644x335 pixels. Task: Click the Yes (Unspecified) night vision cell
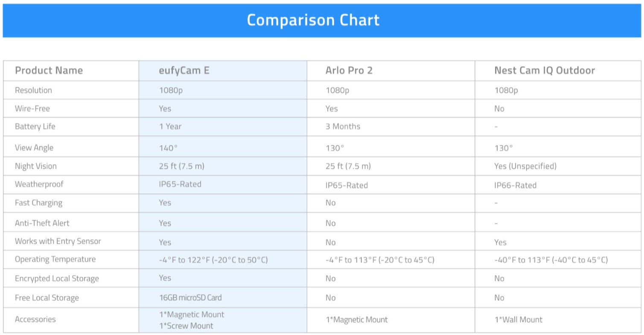tap(525, 166)
